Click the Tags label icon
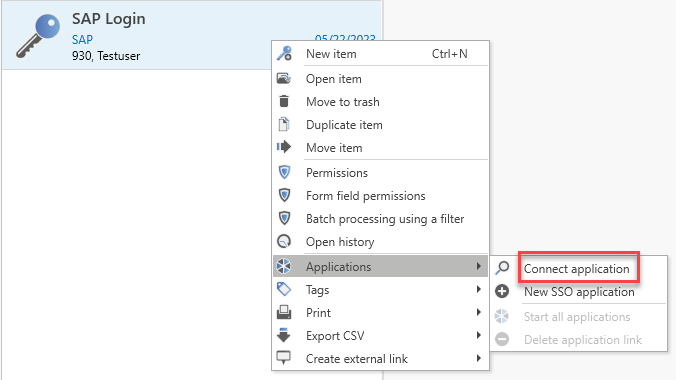Screen dimensions: 676x380 pyautogui.click(x=284, y=289)
